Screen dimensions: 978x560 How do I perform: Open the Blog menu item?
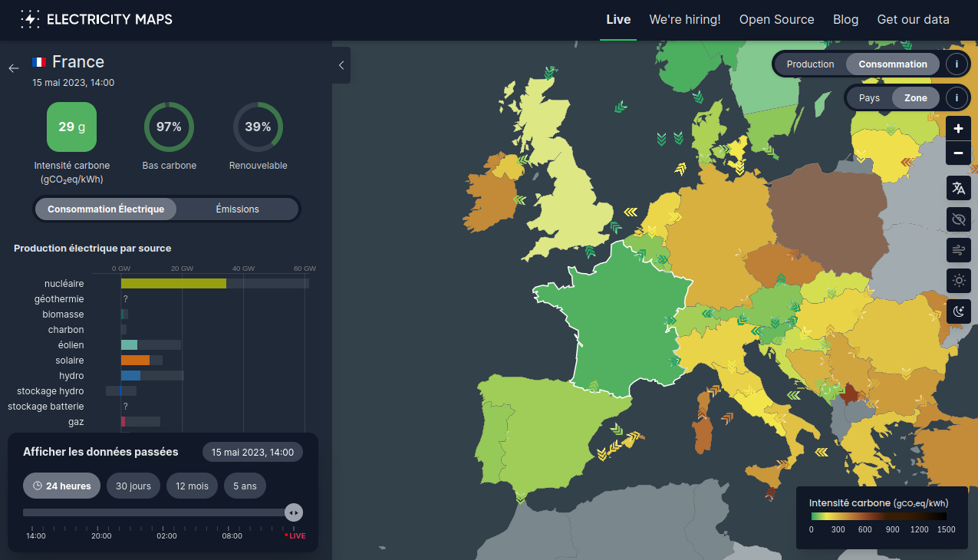click(x=845, y=19)
